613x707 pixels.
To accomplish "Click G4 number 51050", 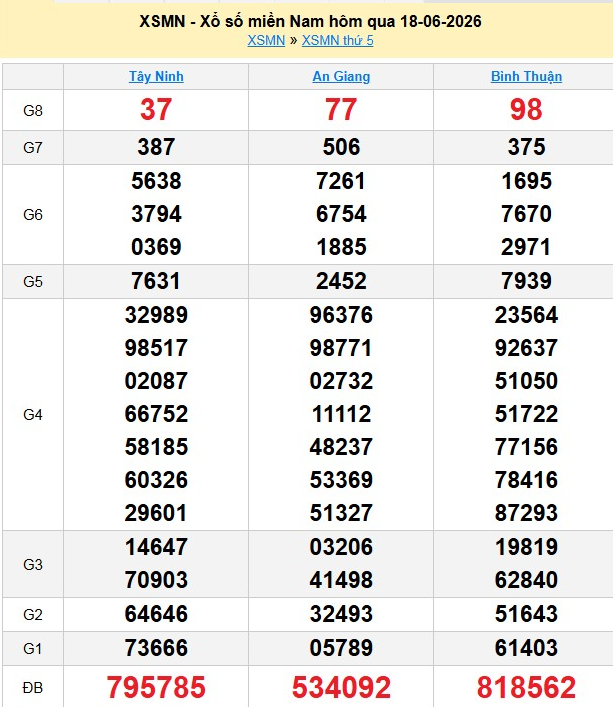I will [x=526, y=381].
